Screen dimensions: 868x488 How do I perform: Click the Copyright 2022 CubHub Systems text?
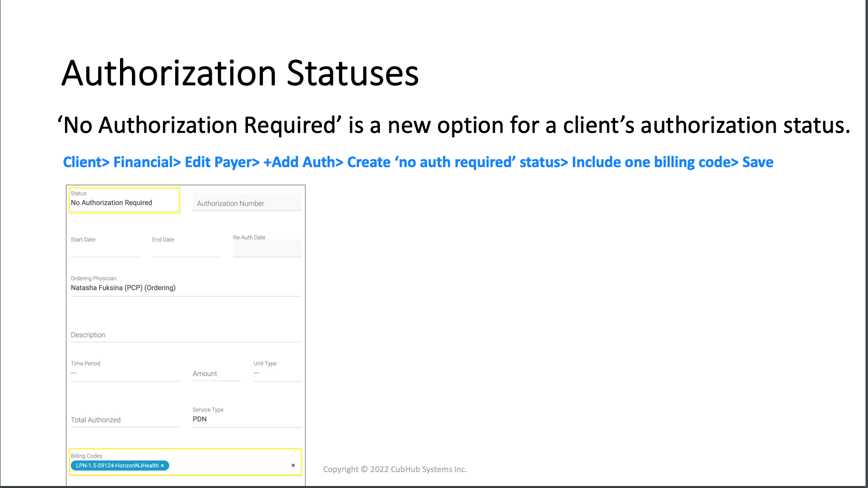pyautogui.click(x=395, y=469)
